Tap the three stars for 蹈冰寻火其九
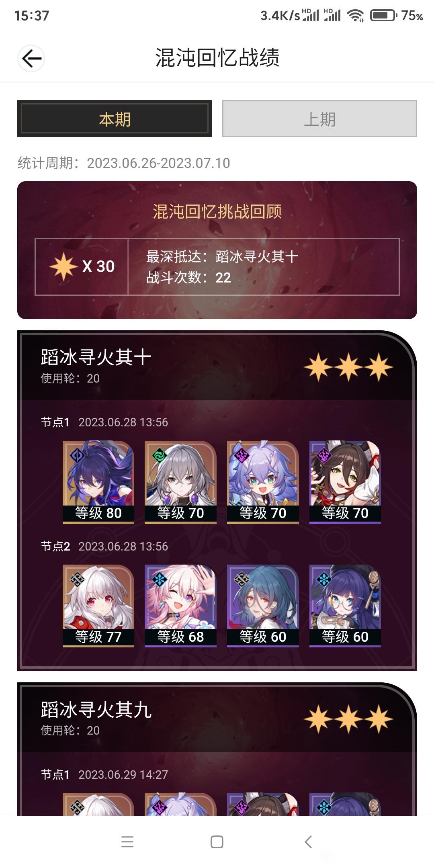The image size is (434, 868). [348, 719]
